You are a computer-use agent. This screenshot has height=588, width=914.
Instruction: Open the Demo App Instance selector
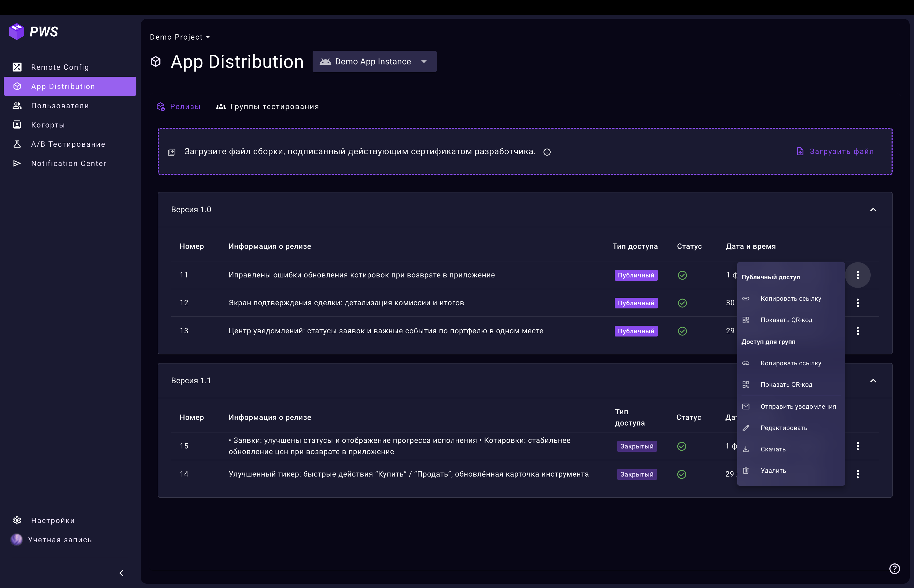tap(374, 61)
